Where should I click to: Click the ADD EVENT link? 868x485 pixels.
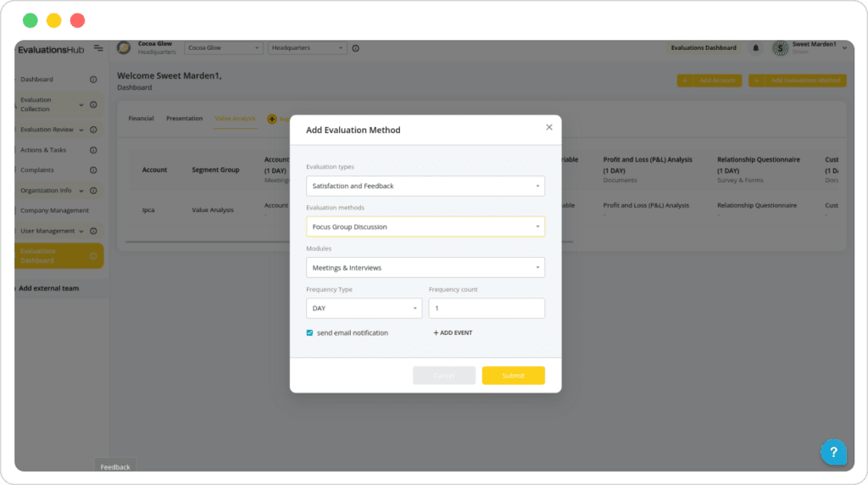point(453,333)
